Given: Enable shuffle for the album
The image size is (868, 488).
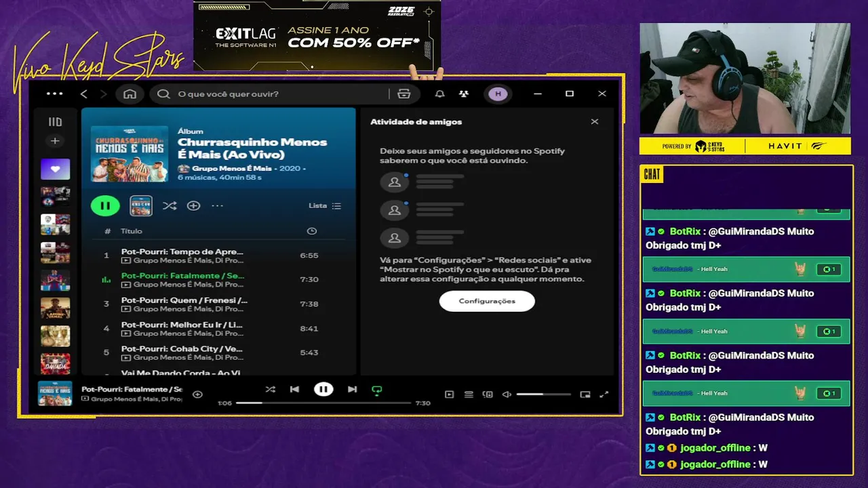Looking at the screenshot, I should pyautogui.click(x=170, y=205).
